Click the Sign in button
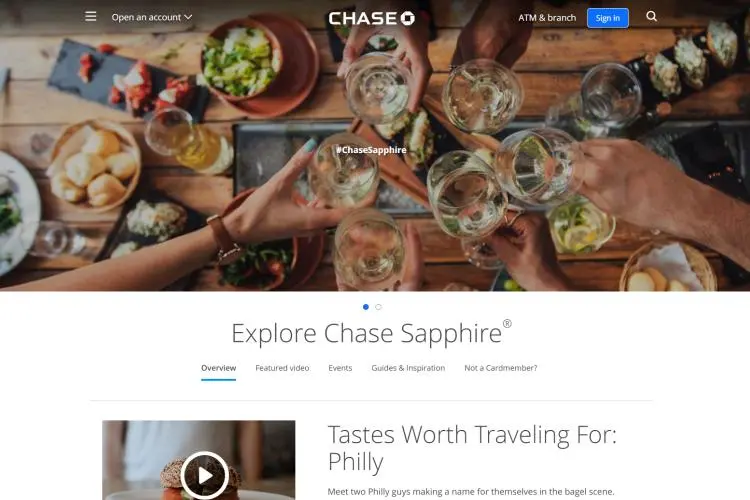750x500 pixels. tap(607, 18)
